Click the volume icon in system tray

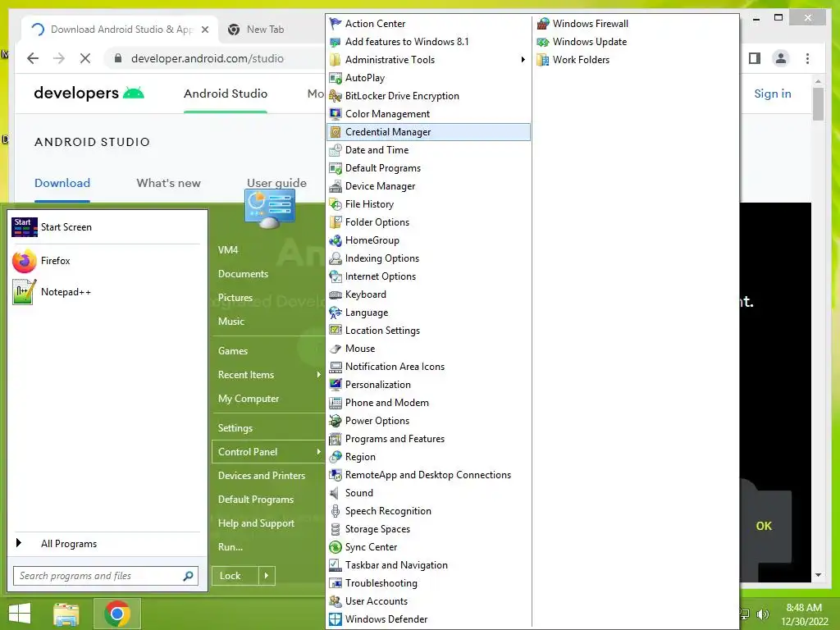[762, 614]
